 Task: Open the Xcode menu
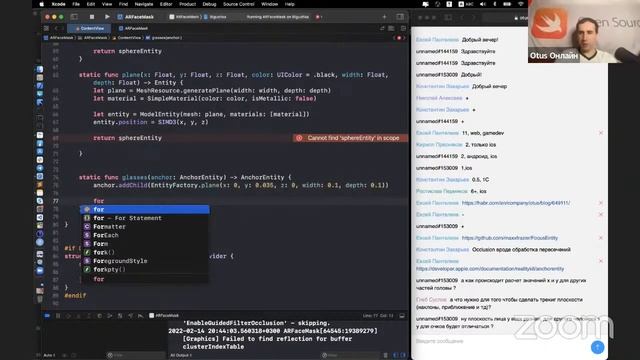58,4
